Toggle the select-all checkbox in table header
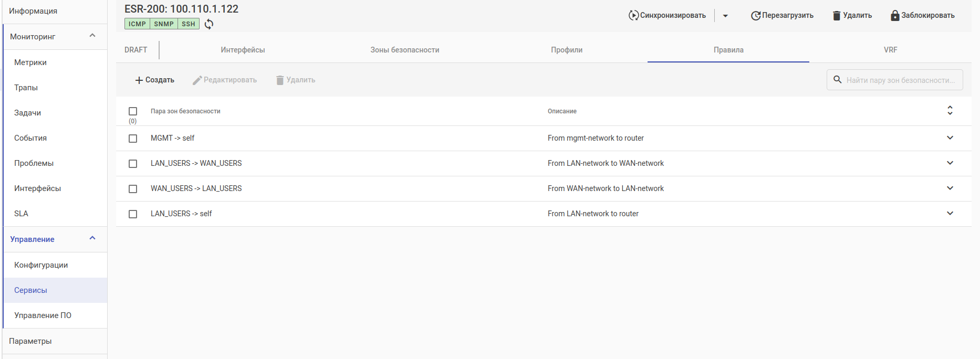Screen dimensions: 980x359 133,111
